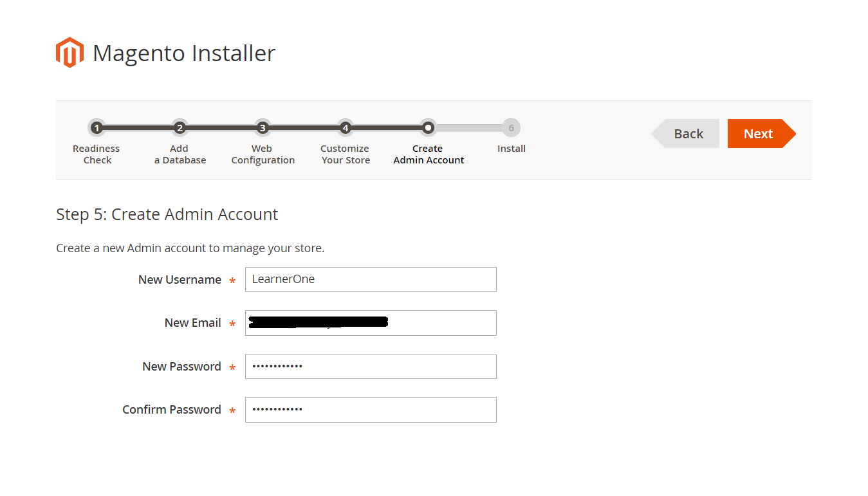The width and height of the screenshot is (868, 496).
Task: Go to step 4 Customize Your Store
Action: pyautogui.click(x=346, y=128)
